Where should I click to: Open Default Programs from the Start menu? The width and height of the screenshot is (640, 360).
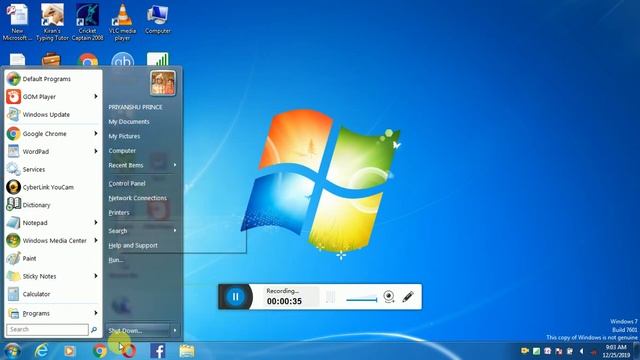click(53, 79)
